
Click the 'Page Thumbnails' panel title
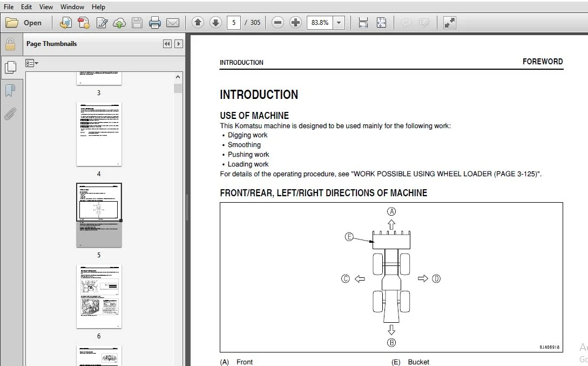pyautogui.click(x=51, y=44)
